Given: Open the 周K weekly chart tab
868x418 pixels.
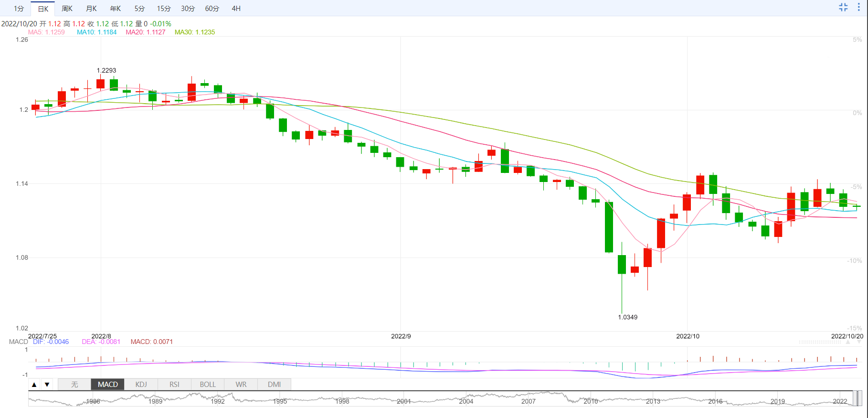Looking at the screenshot, I should point(67,9).
